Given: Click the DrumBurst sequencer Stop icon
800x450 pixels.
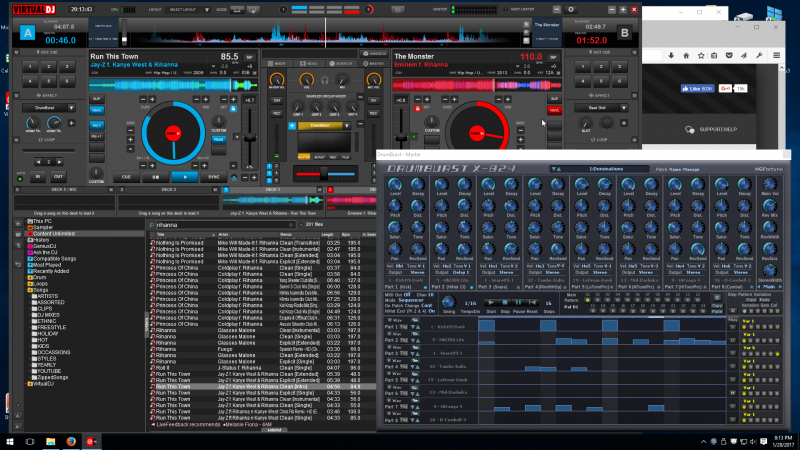Looking at the screenshot, I should click(505, 303).
